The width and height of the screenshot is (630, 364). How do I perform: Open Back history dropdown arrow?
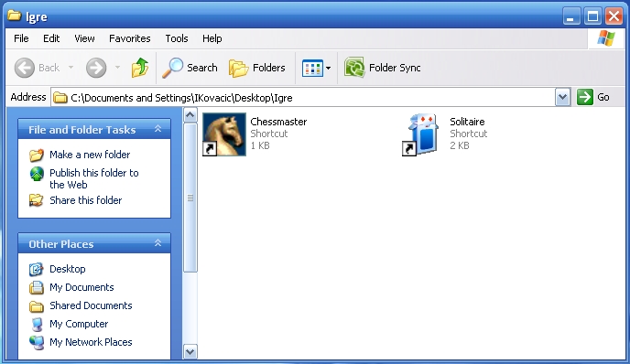71,68
